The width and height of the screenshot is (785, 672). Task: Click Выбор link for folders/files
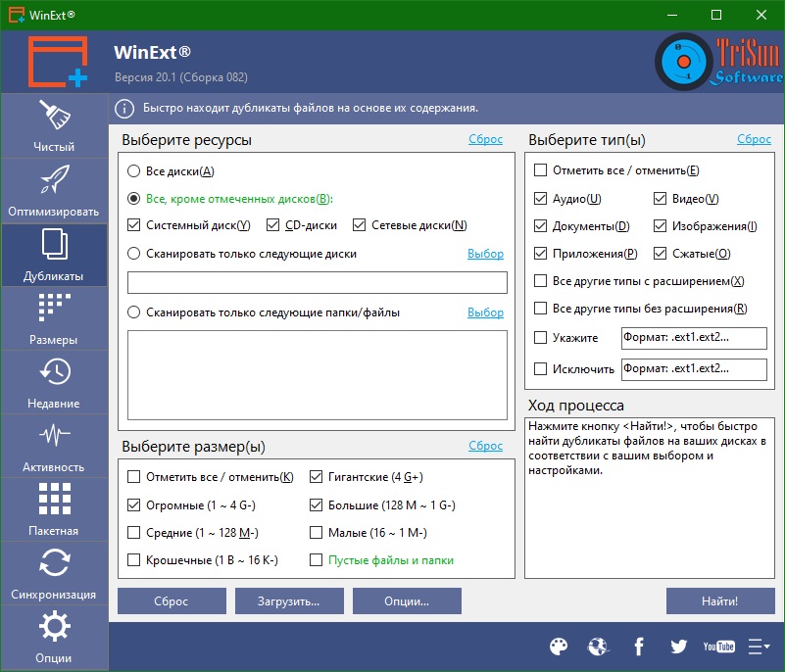[485, 312]
